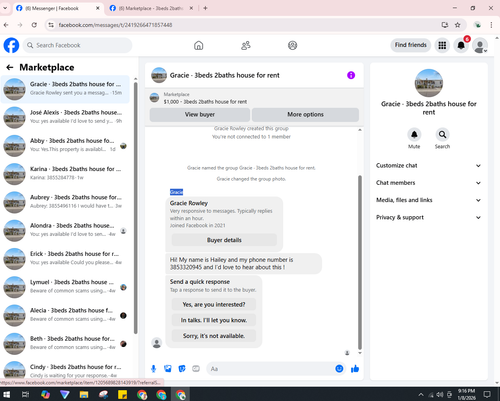Search in conversation via magnifier icon
The width and height of the screenshot is (500, 401).
pos(442,135)
